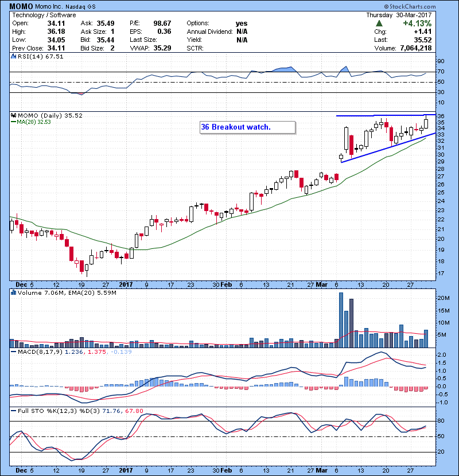Click the Volume value 7,064,218
Viewport: 459px width, 476px height.
(x=416, y=48)
